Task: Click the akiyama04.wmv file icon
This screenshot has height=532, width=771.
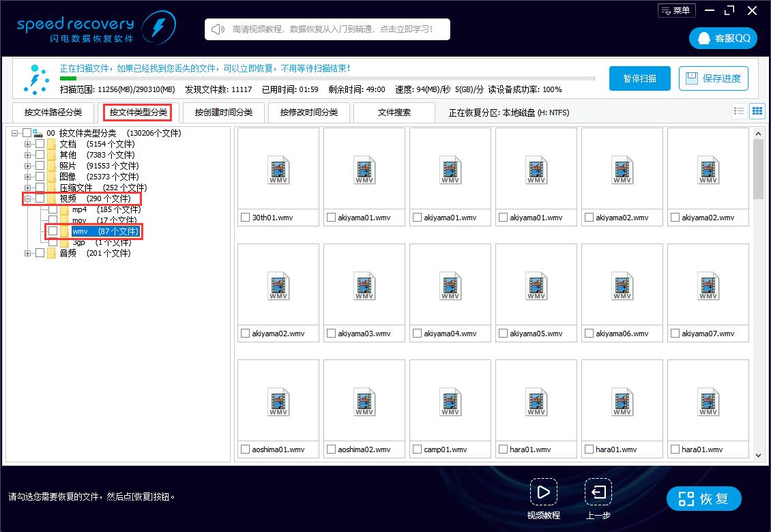Action: pos(450,286)
